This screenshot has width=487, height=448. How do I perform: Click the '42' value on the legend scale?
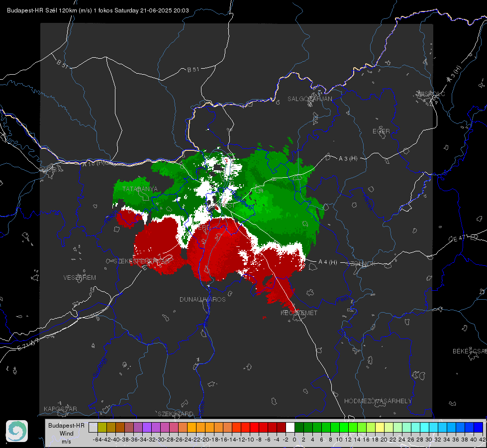click(483, 440)
